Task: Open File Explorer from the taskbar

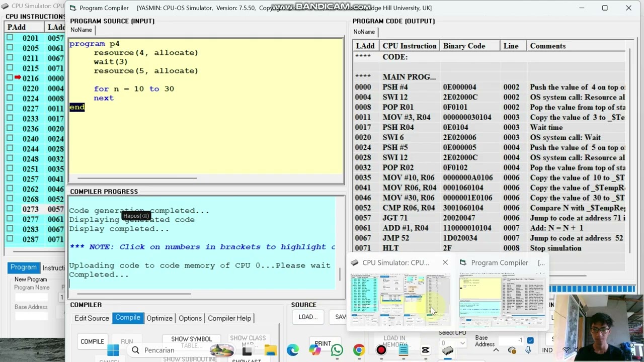Action: coord(270,350)
